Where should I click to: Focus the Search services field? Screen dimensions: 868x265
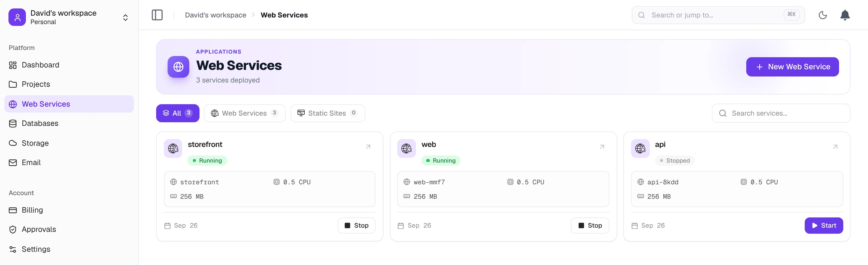pyautogui.click(x=781, y=114)
